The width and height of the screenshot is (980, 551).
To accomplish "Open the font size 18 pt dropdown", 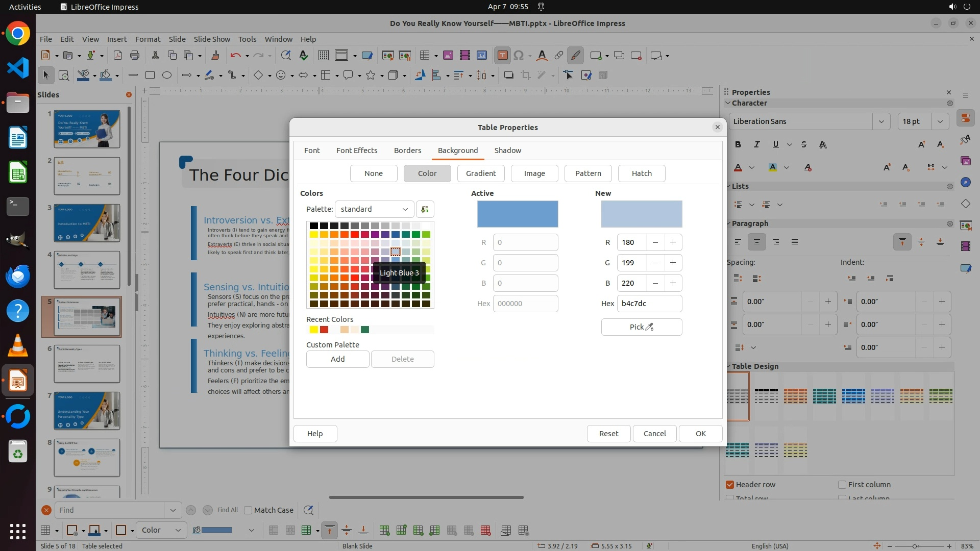I will tap(940, 121).
